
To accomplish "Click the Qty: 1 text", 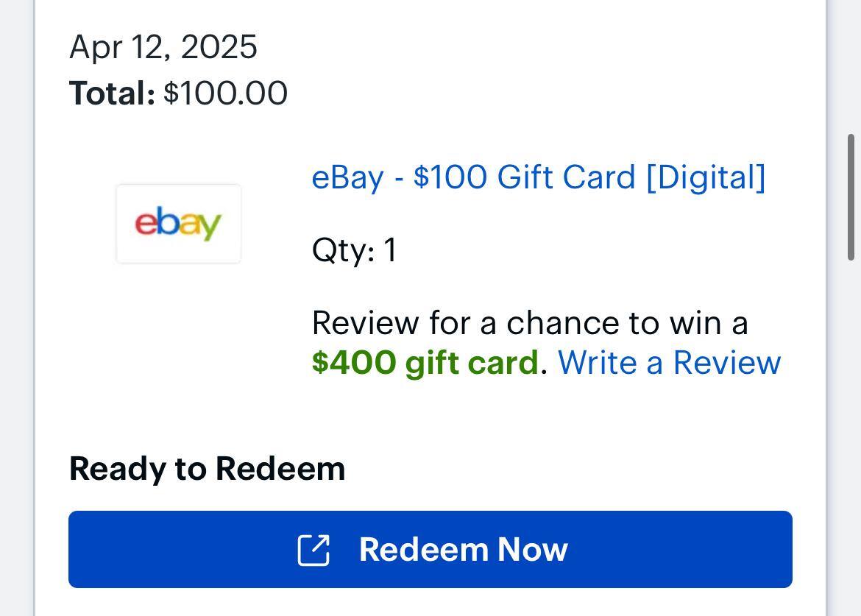I will coord(354,250).
